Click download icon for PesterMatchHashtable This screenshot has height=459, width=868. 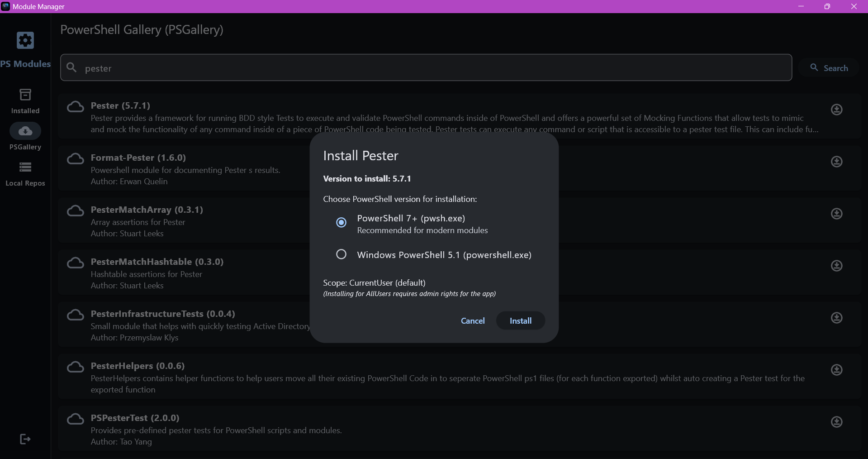pos(837,266)
